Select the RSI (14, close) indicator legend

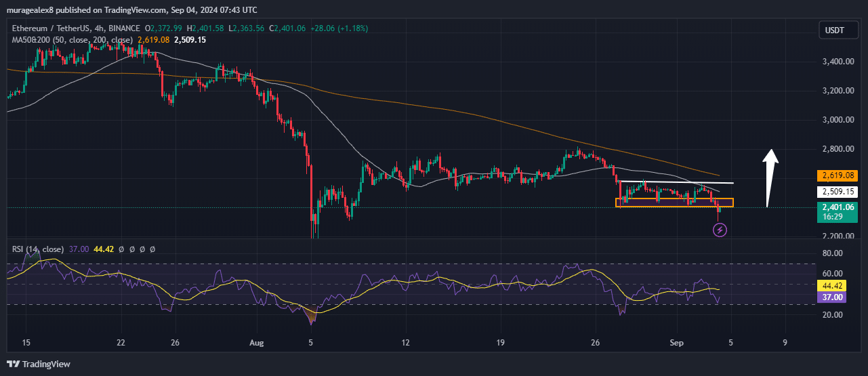coord(38,249)
